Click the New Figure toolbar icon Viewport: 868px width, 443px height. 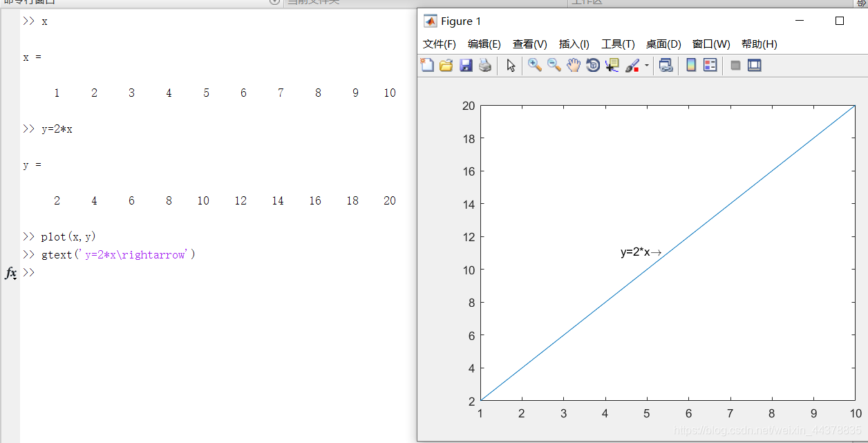click(428, 65)
